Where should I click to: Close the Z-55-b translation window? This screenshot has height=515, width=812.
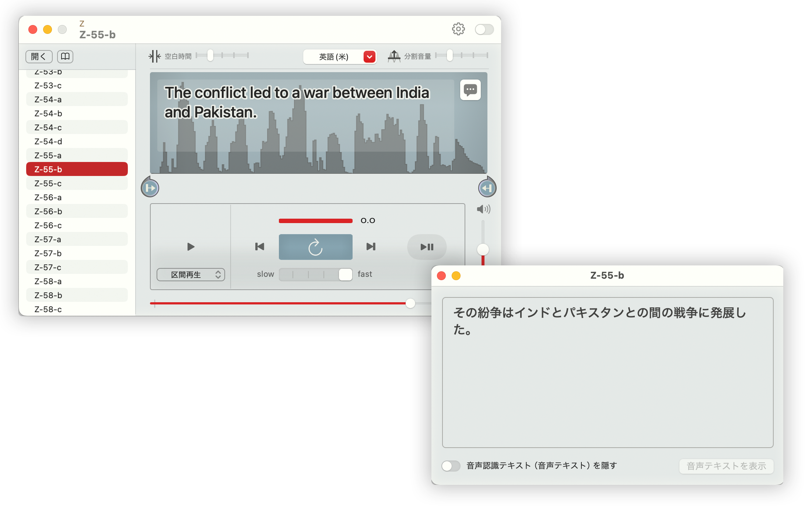[441, 276]
